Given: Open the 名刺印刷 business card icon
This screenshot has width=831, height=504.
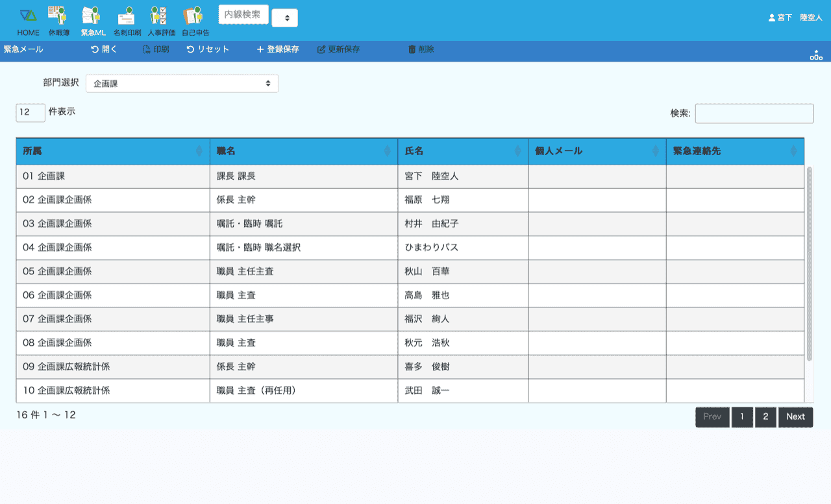Looking at the screenshot, I should pyautogui.click(x=126, y=16).
